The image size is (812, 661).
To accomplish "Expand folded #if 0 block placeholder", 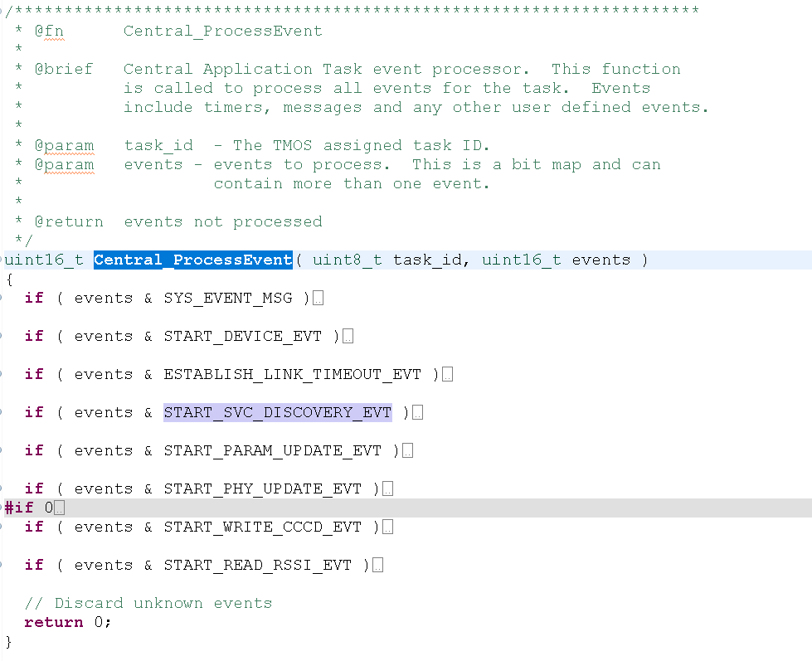I will pos(59,508).
